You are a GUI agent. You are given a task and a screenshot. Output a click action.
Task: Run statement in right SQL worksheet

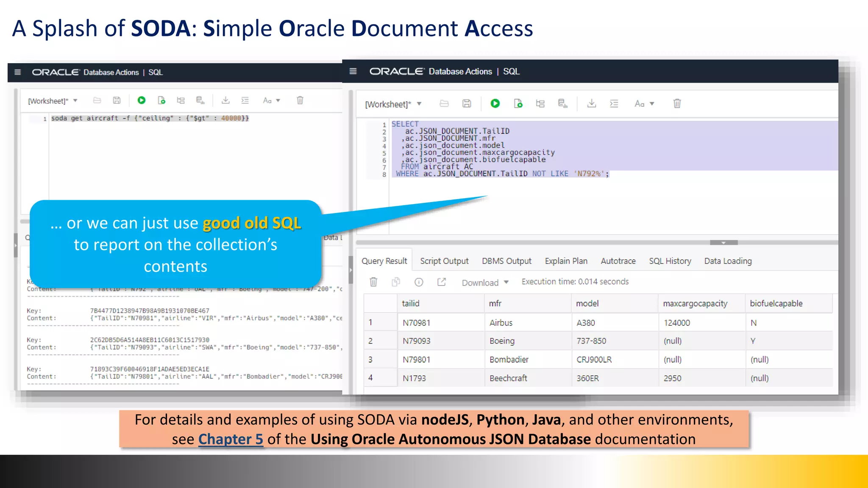495,103
